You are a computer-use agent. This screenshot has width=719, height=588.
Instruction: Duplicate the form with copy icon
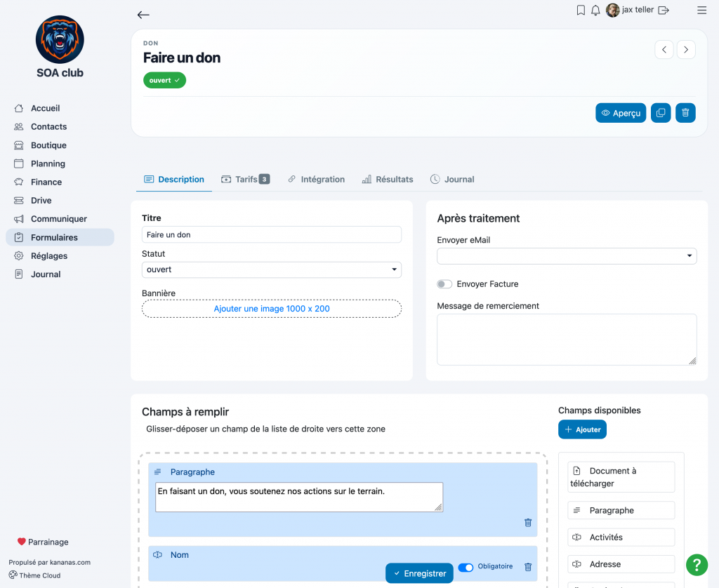point(661,113)
